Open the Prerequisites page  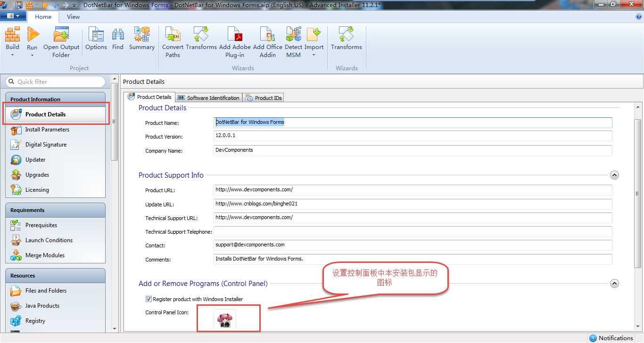pyautogui.click(x=41, y=225)
